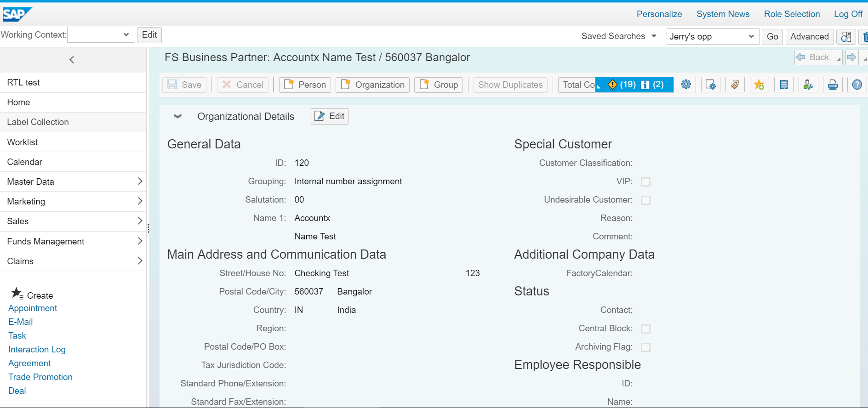The height and width of the screenshot is (408, 868).
Task: Expand the Master Data menu arrow
Action: pyautogui.click(x=140, y=181)
